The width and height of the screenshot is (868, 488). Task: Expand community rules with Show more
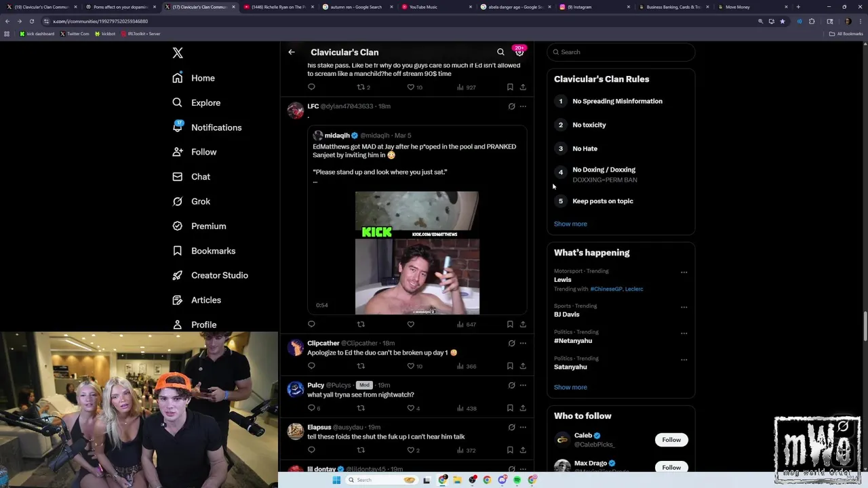pos(570,224)
